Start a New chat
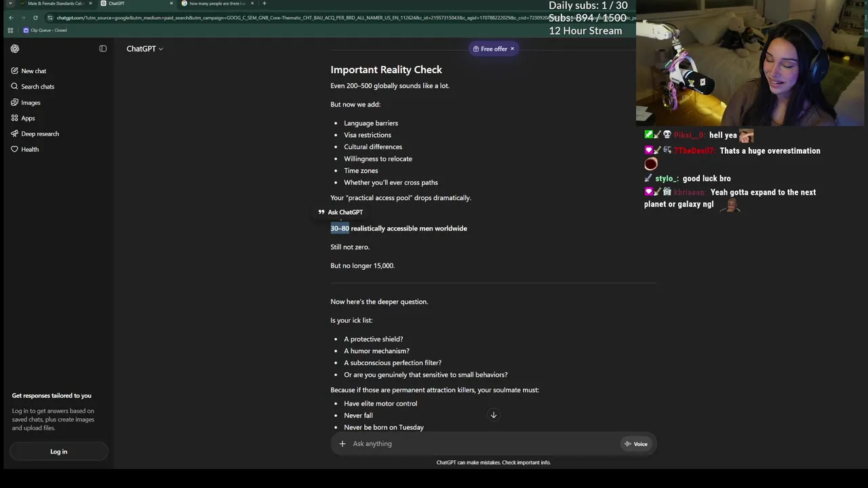 tap(33, 71)
